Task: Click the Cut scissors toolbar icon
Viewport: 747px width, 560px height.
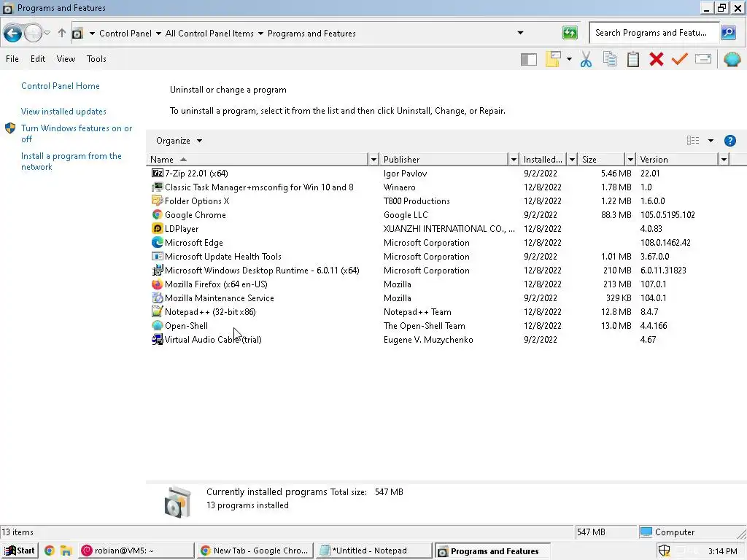Action: click(x=586, y=60)
